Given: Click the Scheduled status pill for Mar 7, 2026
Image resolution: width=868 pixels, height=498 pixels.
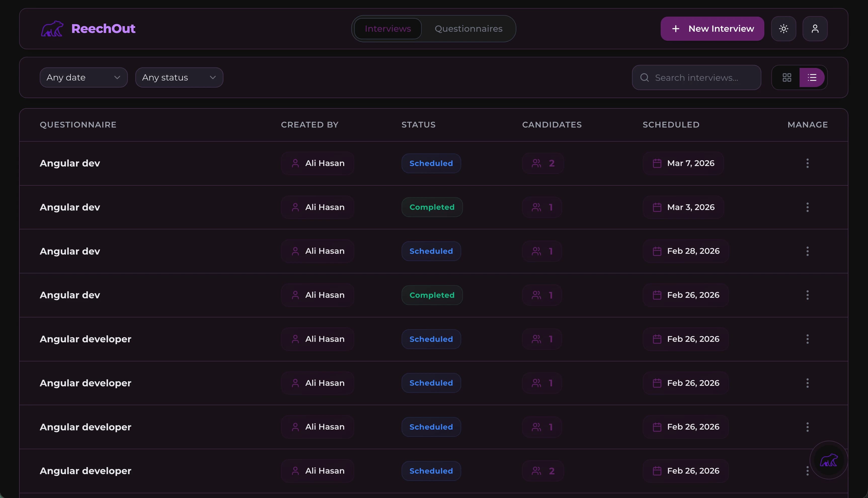Looking at the screenshot, I should pyautogui.click(x=431, y=163).
